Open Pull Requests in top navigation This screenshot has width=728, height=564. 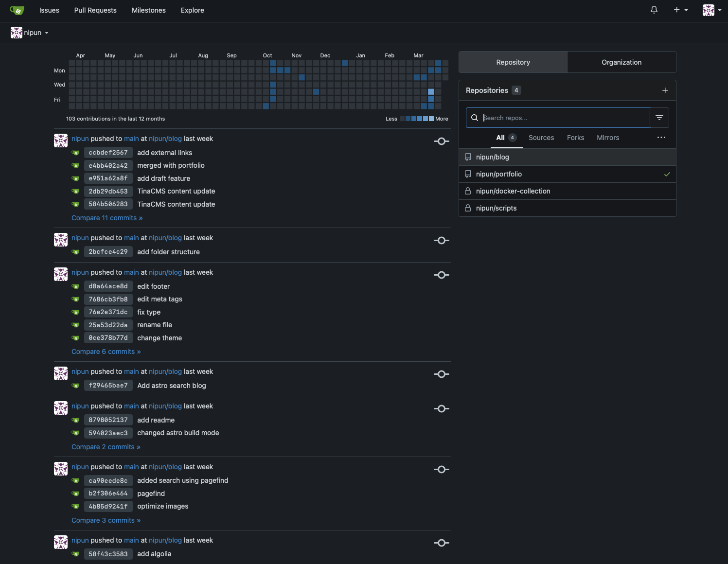point(95,10)
